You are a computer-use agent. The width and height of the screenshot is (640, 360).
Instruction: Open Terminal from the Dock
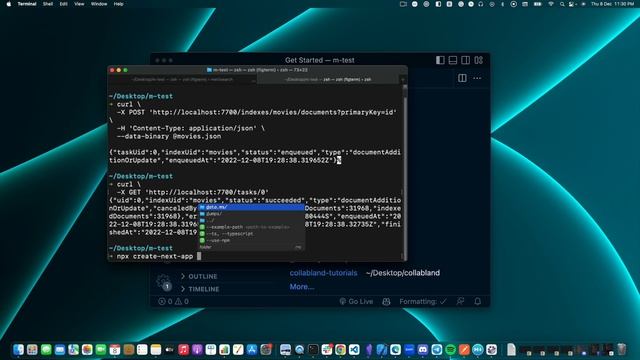pos(313,349)
